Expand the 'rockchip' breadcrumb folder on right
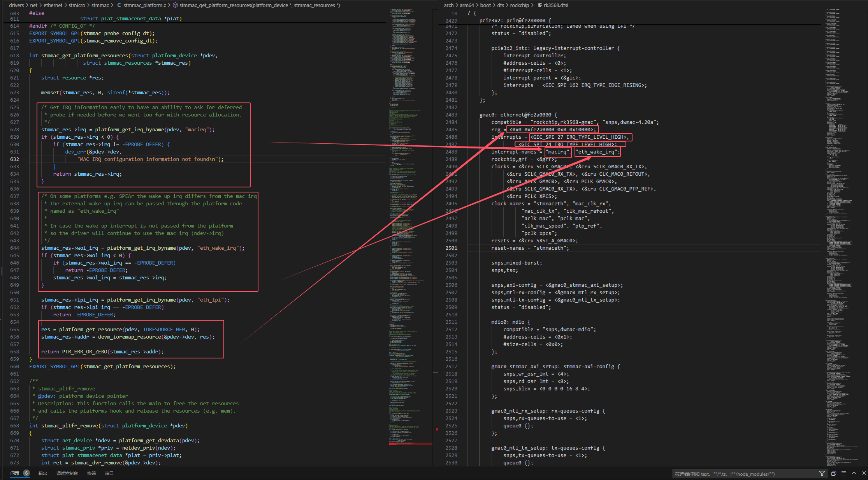This screenshot has height=480, width=868. click(x=519, y=5)
